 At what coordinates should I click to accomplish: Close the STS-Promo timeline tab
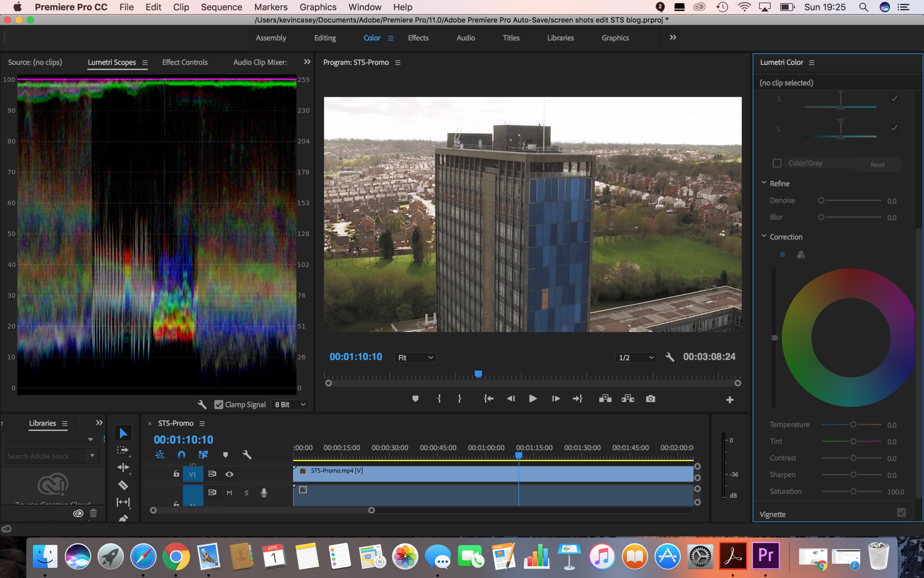[x=150, y=423]
